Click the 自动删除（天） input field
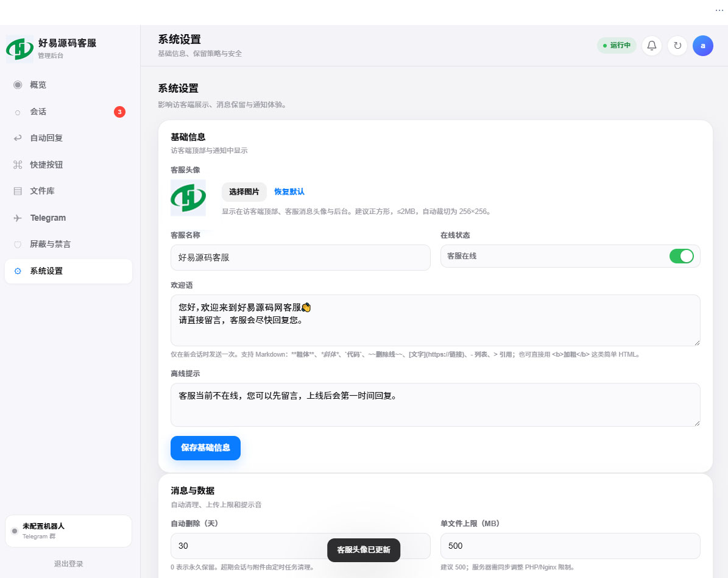The width and height of the screenshot is (728, 578). click(300, 546)
